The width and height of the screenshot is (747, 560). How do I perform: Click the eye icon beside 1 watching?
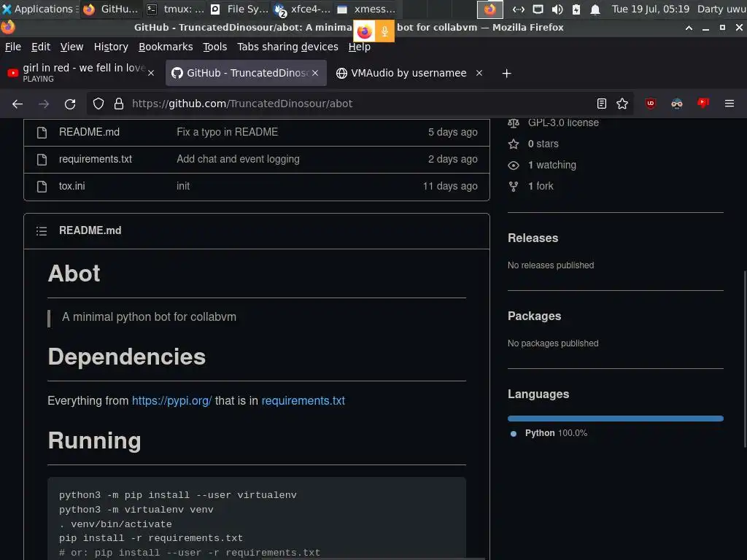click(x=513, y=166)
